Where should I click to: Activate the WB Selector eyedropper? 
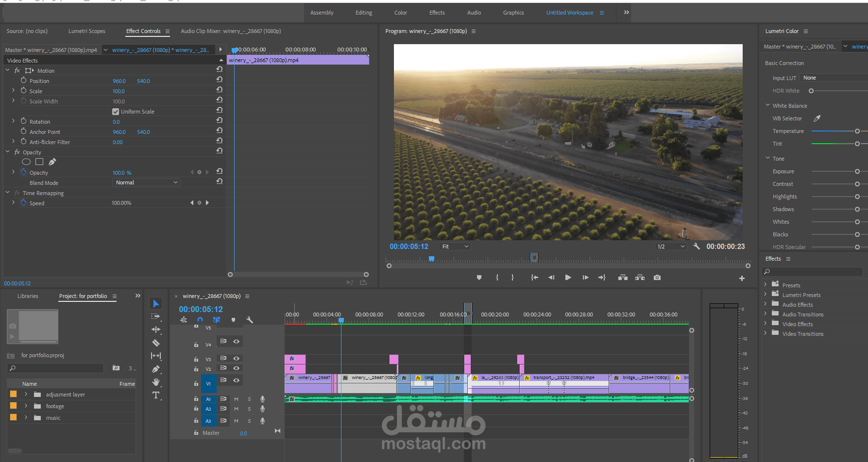pyautogui.click(x=817, y=118)
